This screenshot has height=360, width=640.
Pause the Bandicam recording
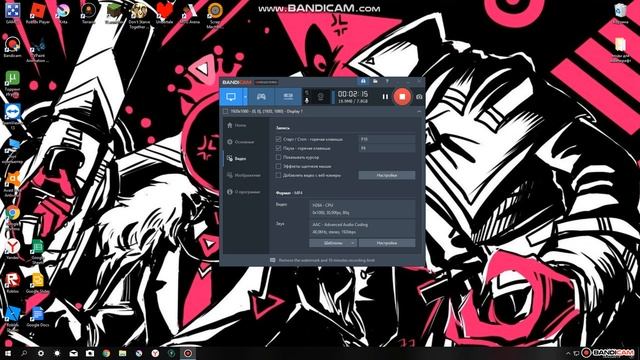[x=385, y=97]
